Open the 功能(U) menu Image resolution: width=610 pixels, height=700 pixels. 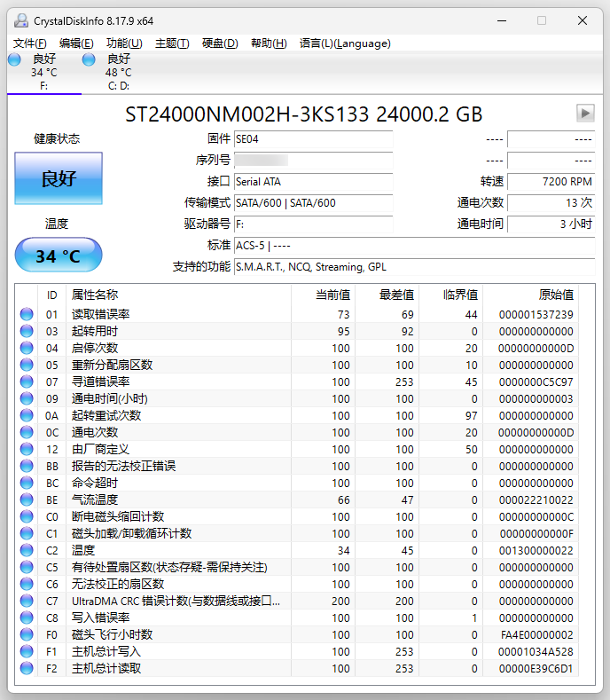[124, 43]
